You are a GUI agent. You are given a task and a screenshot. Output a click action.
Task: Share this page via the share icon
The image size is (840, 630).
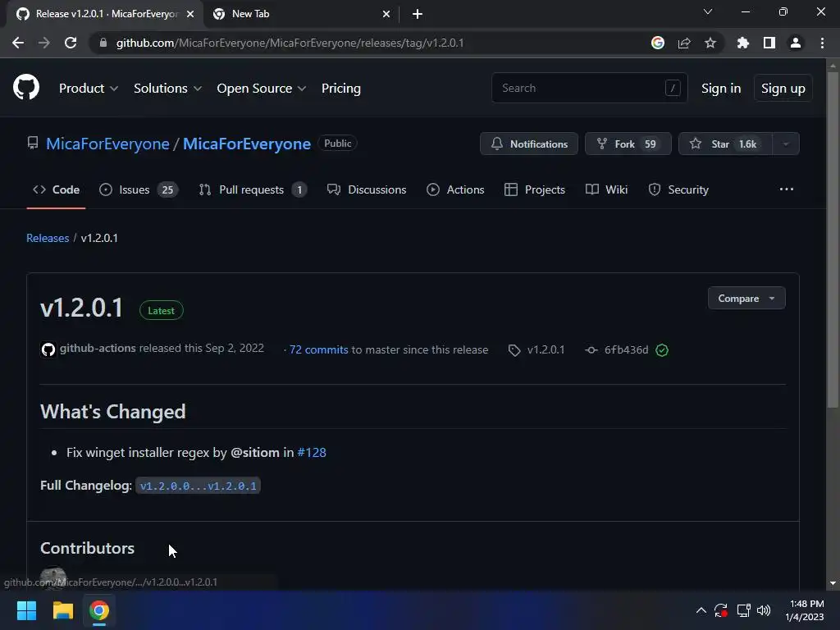tap(684, 43)
